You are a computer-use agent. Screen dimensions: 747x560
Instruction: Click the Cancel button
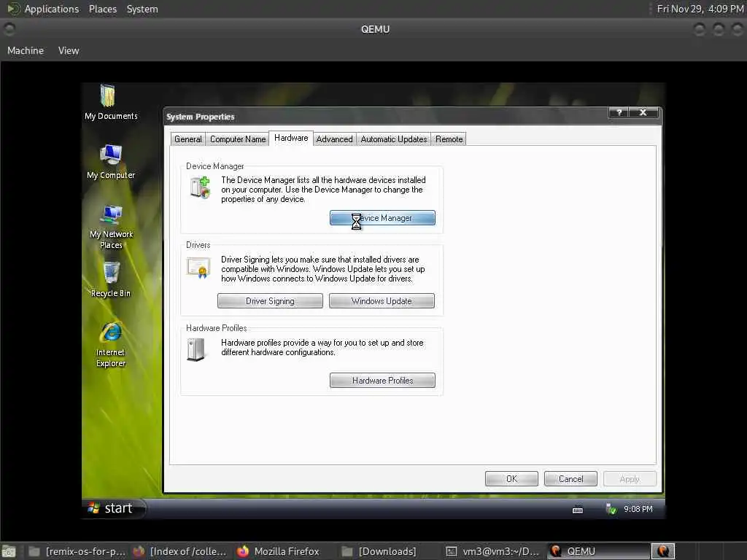tap(570, 479)
